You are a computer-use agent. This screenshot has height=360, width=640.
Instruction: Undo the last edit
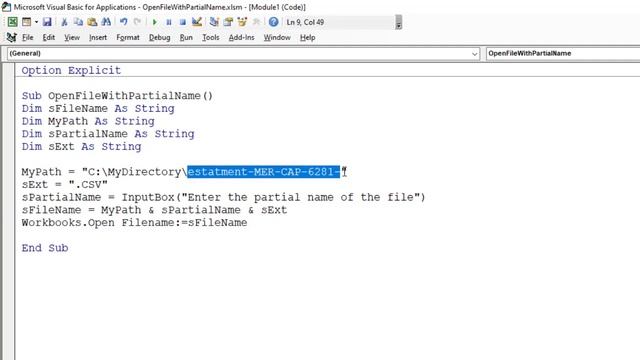tap(123, 22)
